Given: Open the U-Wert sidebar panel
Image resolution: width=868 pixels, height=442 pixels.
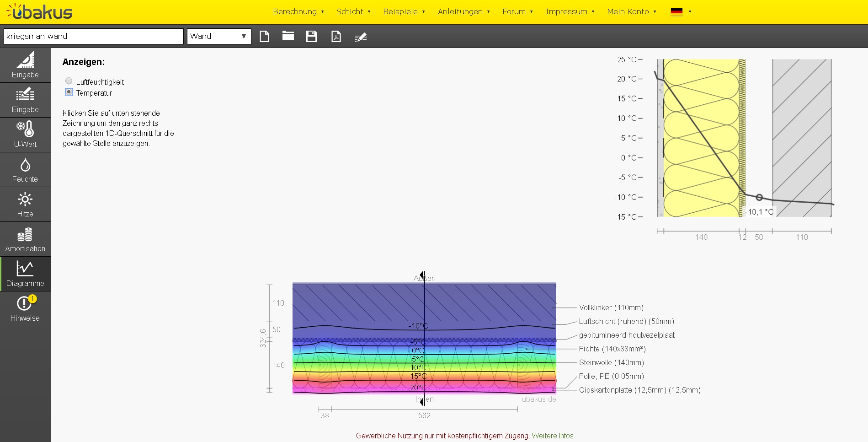Looking at the screenshot, I should point(25,135).
